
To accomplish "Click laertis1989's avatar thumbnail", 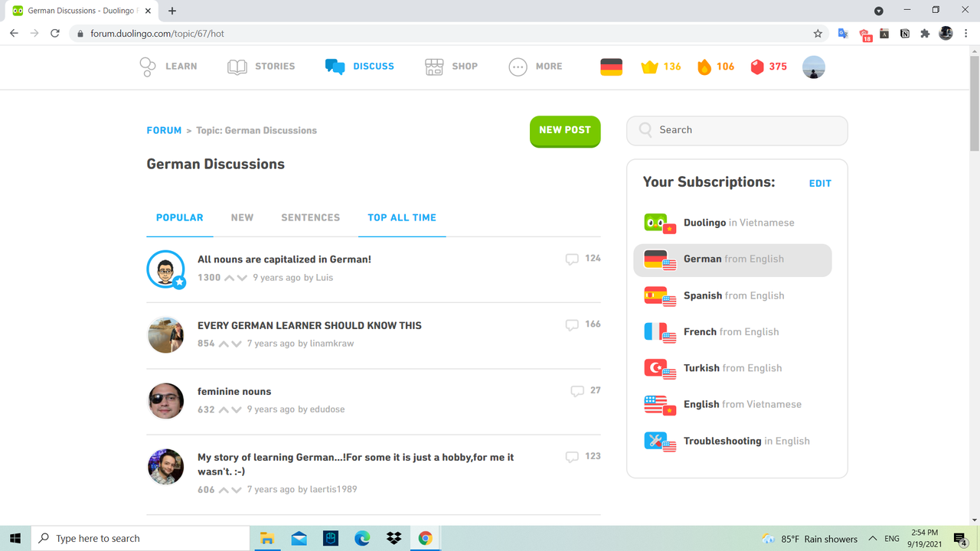I will (166, 467).
